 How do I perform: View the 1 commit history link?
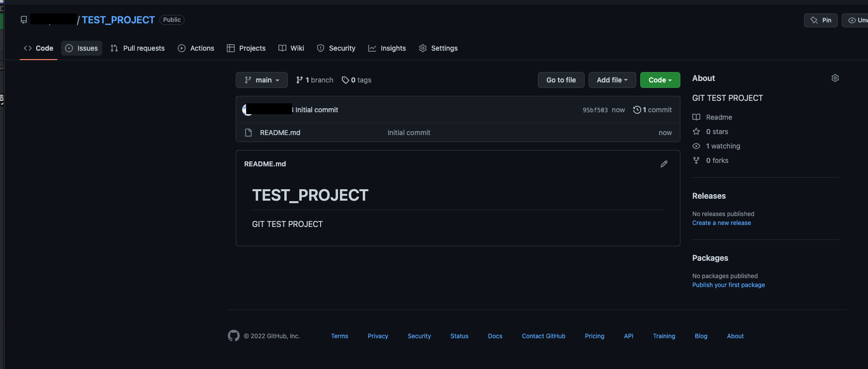point(653,110)
